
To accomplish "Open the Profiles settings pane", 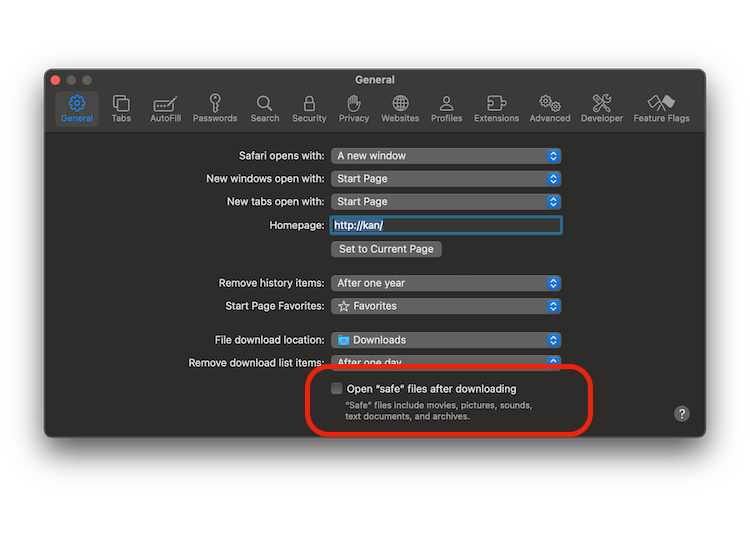I will pyautogui.click(x=446, y=108).
